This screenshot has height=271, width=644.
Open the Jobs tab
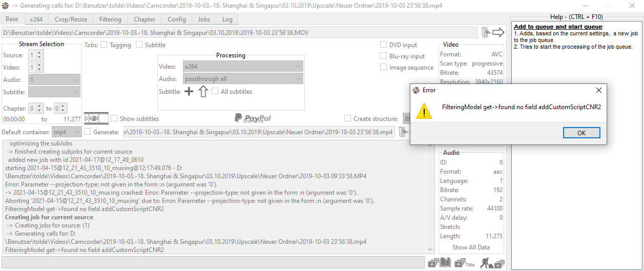point(204,19)
